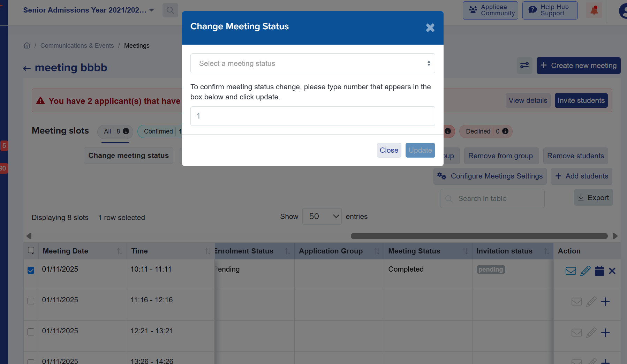627x364 pixels.
Task: Click calendar icon in first row
Action: [599, 271]
